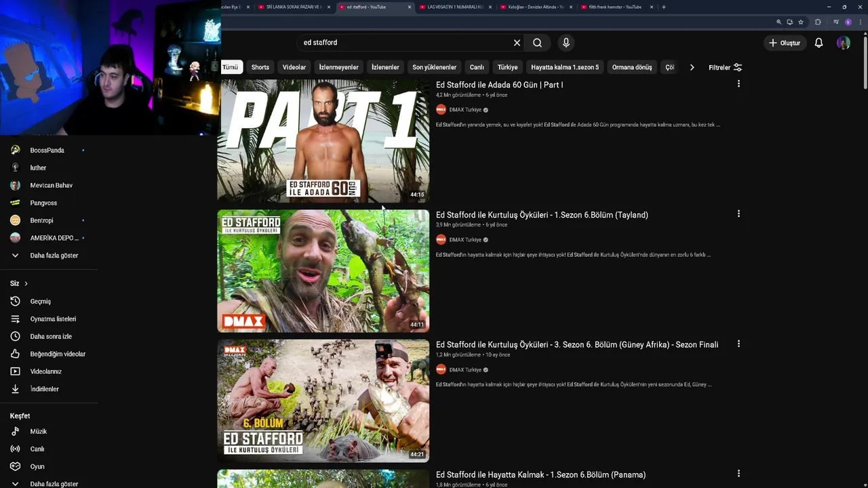Image resolution: width=868 pixels, height=488 pixels.
Task: Open Videolarınız icon
Action: click(x=15, y=371)
